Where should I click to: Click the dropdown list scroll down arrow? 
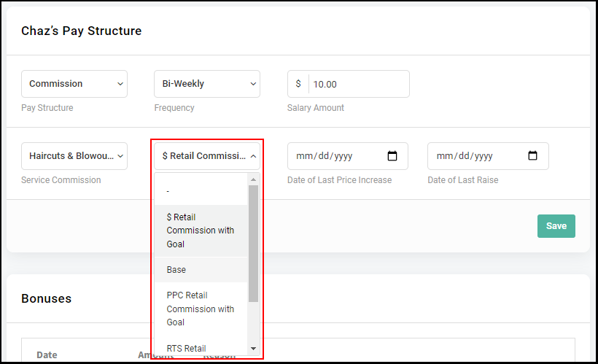[253, 349]
